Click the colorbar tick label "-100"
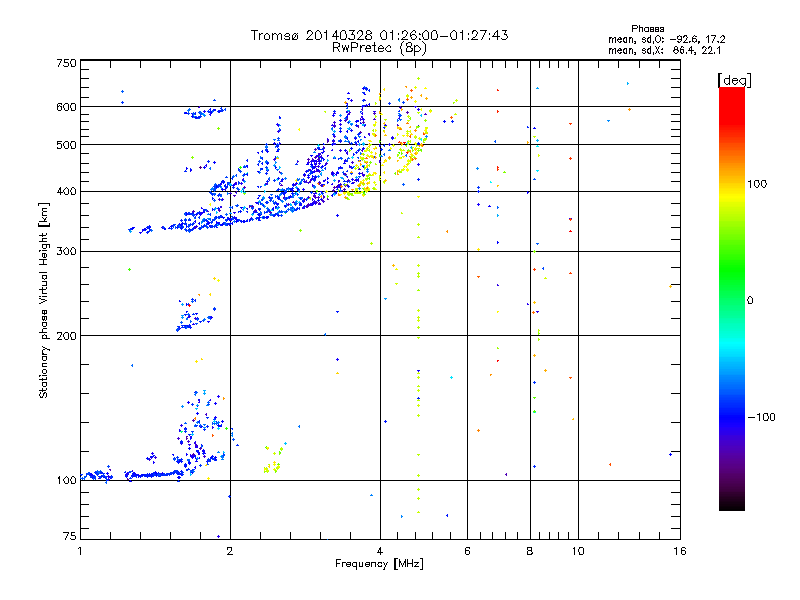This screenshot has width=800, height=600. [761, 417]
